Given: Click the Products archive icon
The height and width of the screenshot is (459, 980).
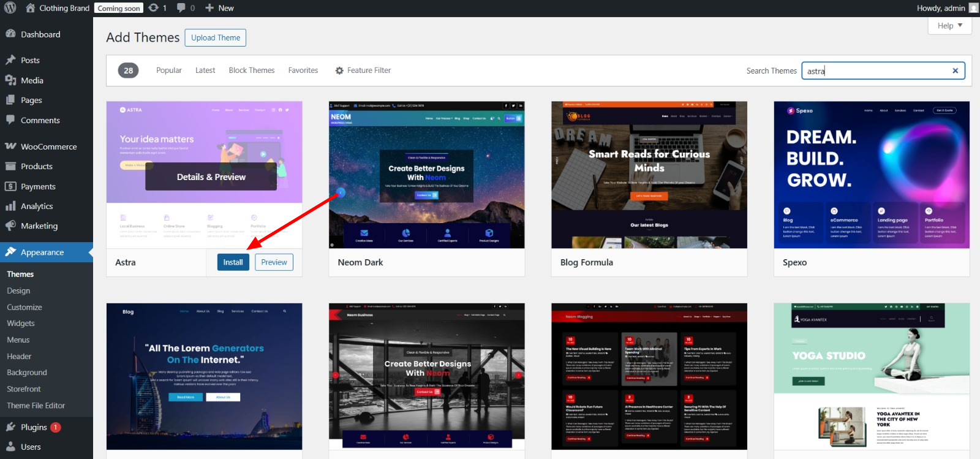Looking at the screenshot, I should pyautogui.click(x=10, y=166).
